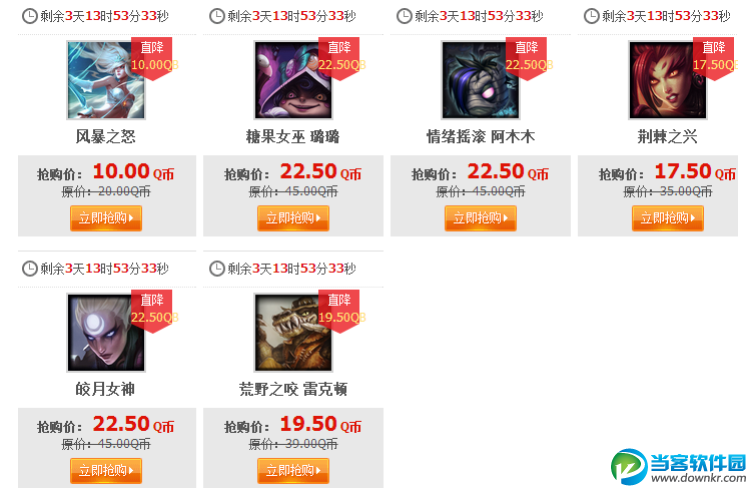Select the 情绪摇滚 阿木木 title text
The height and width of the screenshot is (492, 747).
click(x=480, y=137)
